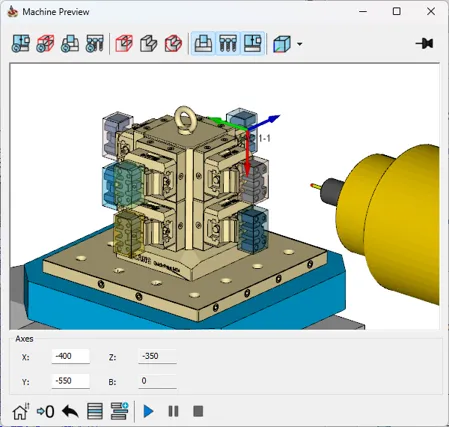
Task: Click the X axis value field
Action: click(71, 356)
